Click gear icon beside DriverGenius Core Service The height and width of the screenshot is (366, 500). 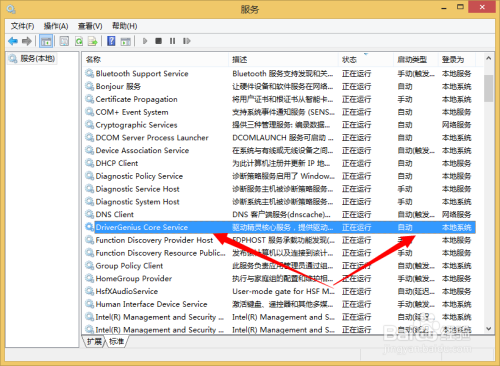89,227
